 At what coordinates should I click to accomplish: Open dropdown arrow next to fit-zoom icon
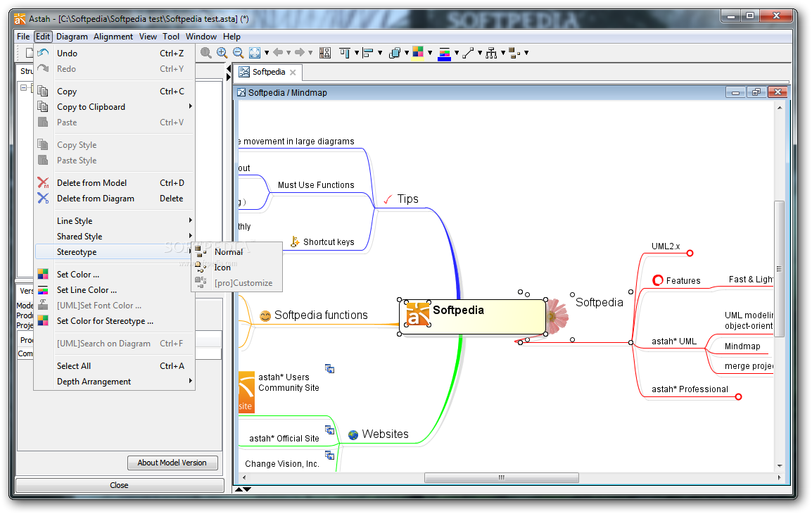point(267,53)
